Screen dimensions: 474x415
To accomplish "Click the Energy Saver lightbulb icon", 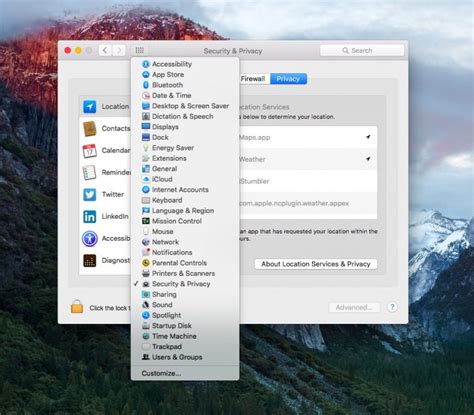I will click(x=146, y=148).
